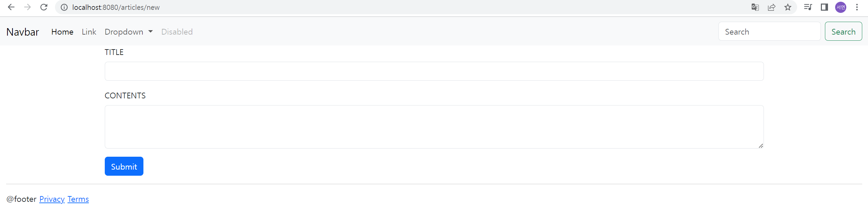This screenshot has height=212, width=868.
Task: Open Chrome three-dot menu
Action: (x=857, y=7)
